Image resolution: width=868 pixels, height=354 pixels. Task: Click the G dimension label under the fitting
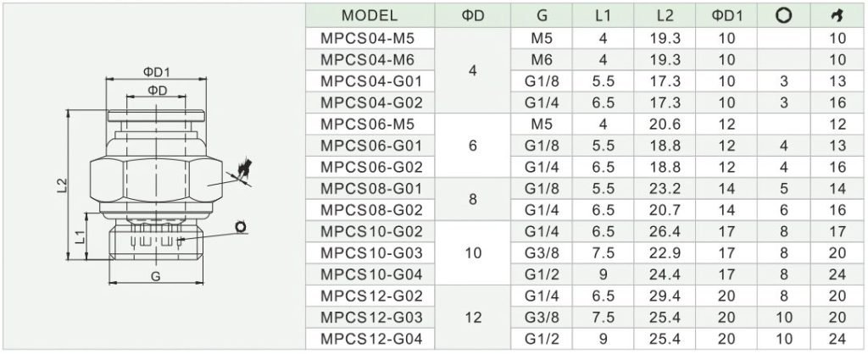[x=156, y=277]
